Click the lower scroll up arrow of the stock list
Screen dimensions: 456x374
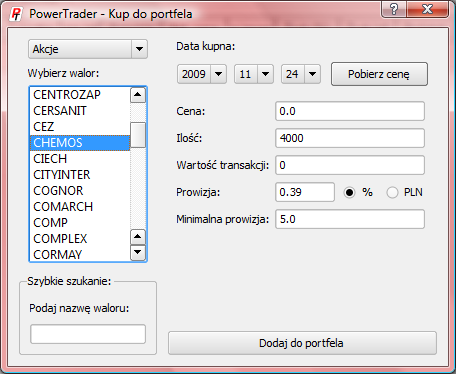(x=138, y=237)
